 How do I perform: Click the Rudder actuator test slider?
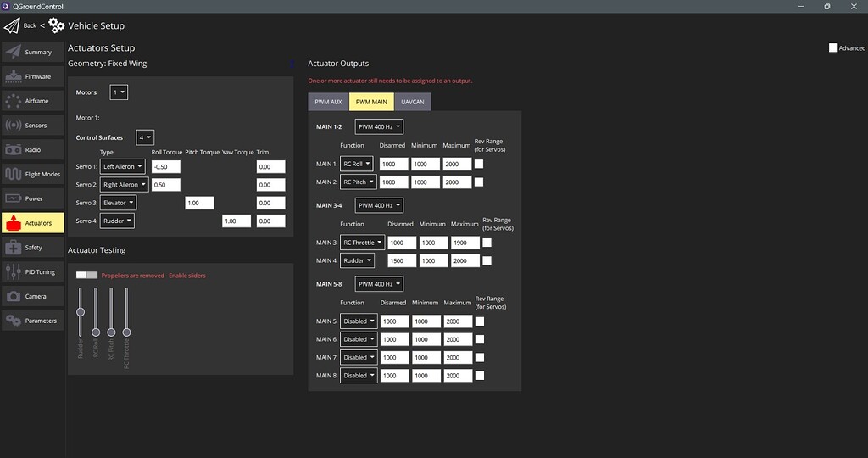tap(81, 311)
